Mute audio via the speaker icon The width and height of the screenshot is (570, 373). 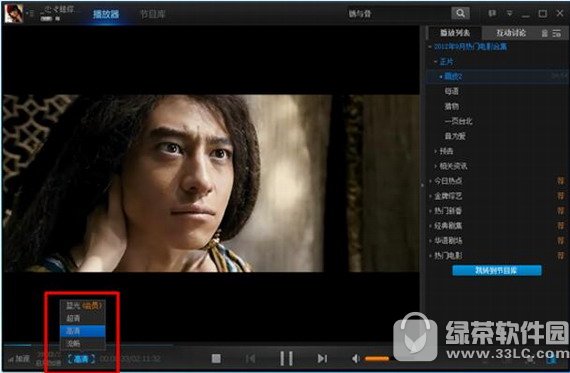pyautogui.click(x=356, y=359)
